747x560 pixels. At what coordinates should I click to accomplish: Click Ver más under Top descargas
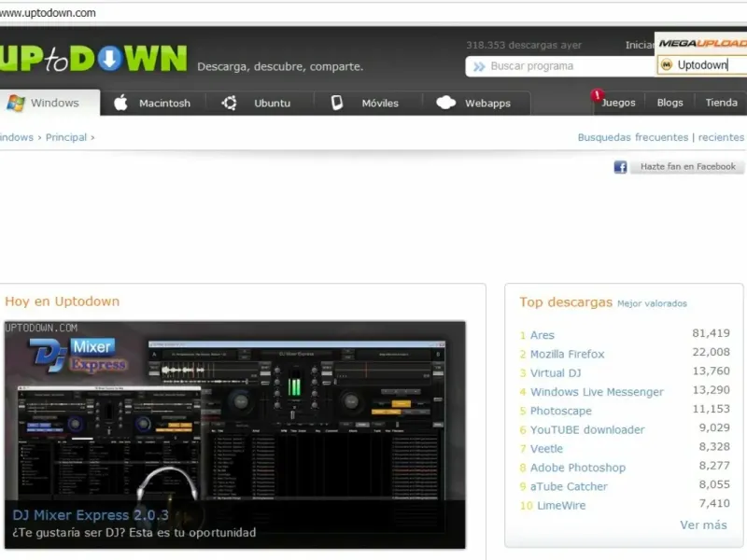(703, 525)
